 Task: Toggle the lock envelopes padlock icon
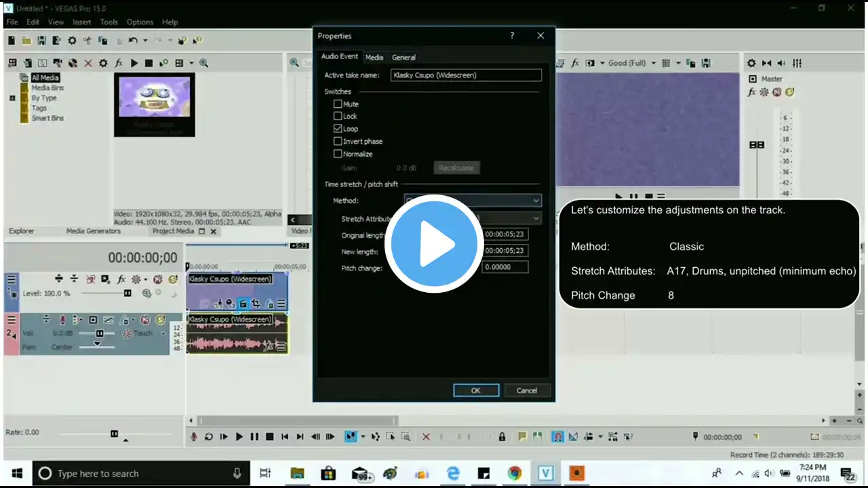point(502,437)
